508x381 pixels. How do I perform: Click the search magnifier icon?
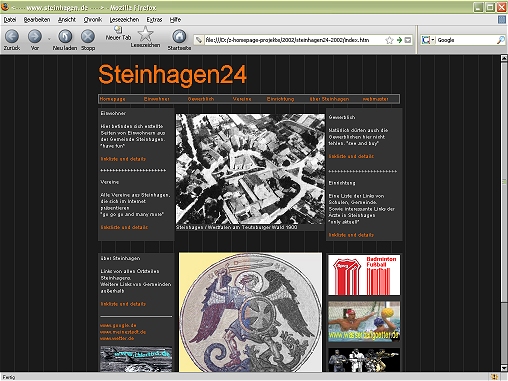click(501, 40)
